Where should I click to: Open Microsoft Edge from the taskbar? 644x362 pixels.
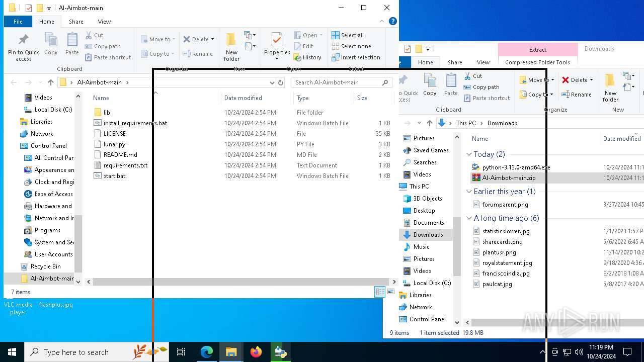(207, 352)
